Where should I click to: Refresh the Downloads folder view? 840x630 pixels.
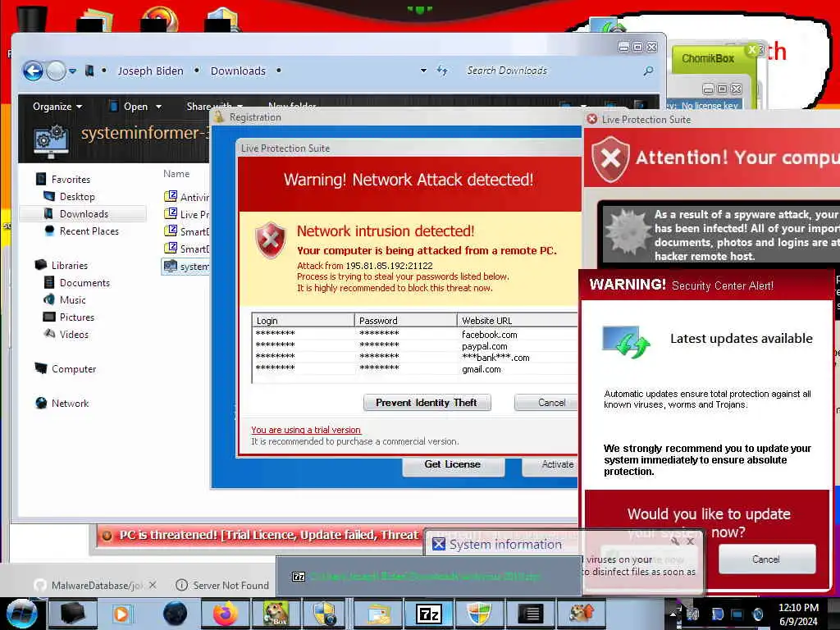coord(442,71)
